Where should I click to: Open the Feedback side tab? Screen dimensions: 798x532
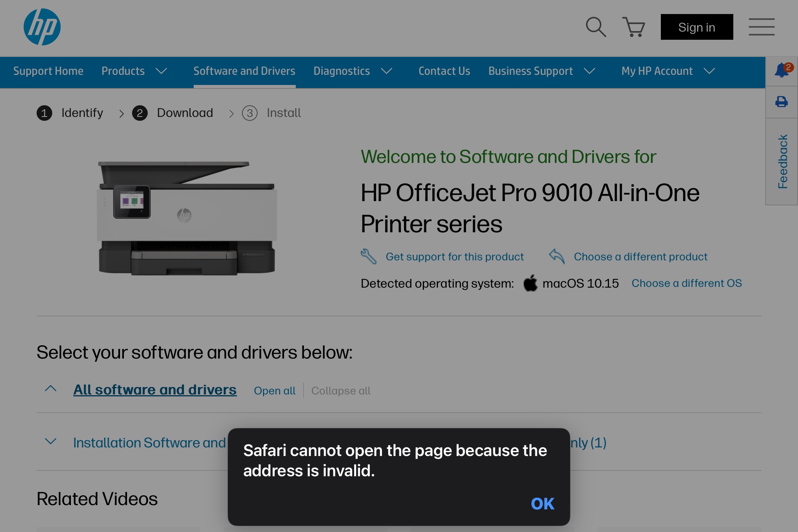point(782,162)
